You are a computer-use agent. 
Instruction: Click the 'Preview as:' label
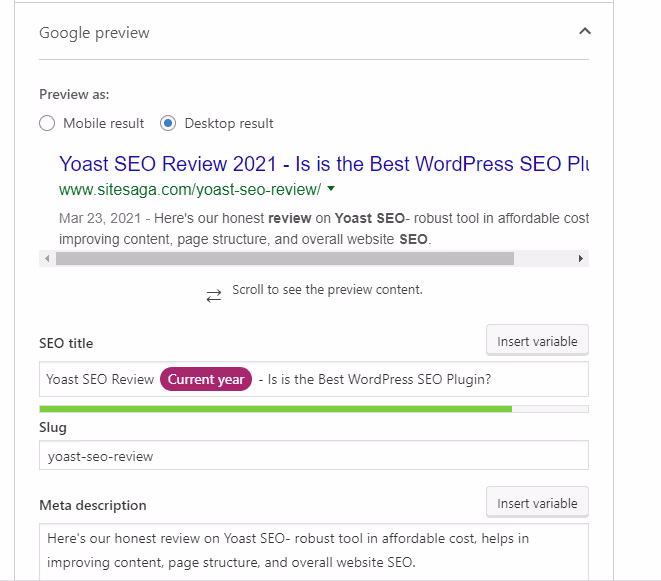[74, 94]
